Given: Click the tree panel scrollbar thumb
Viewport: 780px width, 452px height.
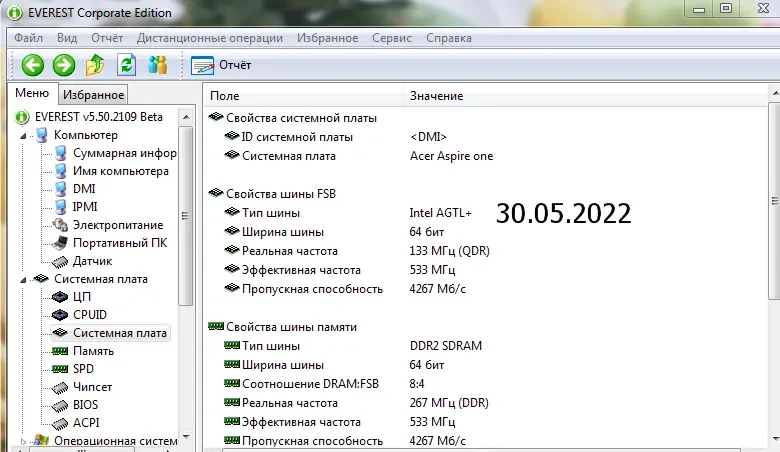Looking at the screenshot, I should [186, 216].
